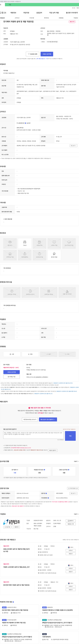
Task: Open the 취업지원 main menu
Action: point(26,13)
